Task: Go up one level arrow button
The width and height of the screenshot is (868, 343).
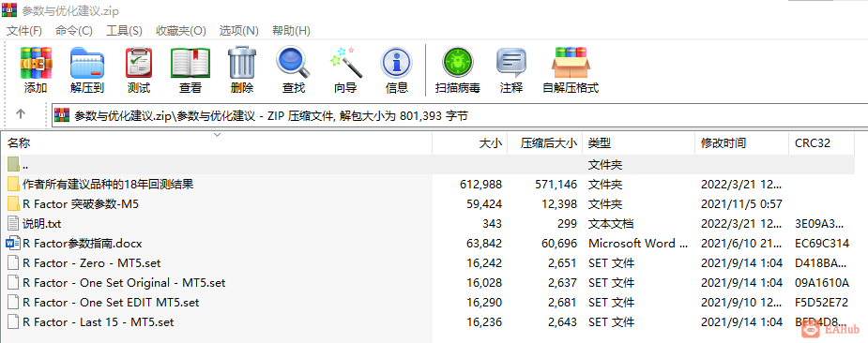Action: (x=21, y=114)
